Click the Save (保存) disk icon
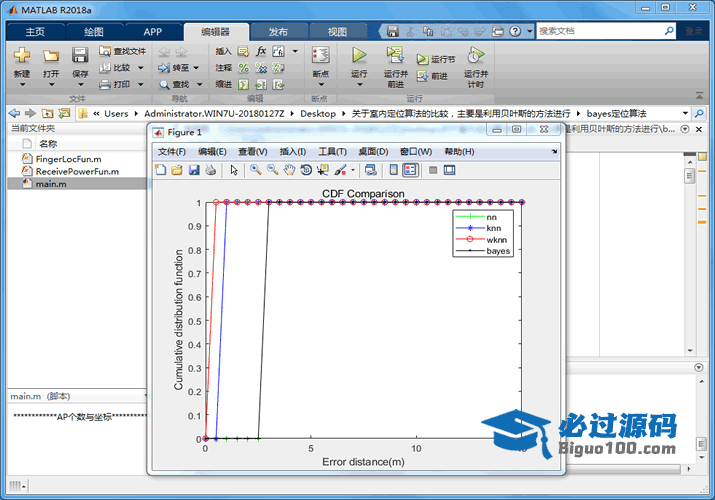This screenshot has height=500, width=715. coord(80,55)
